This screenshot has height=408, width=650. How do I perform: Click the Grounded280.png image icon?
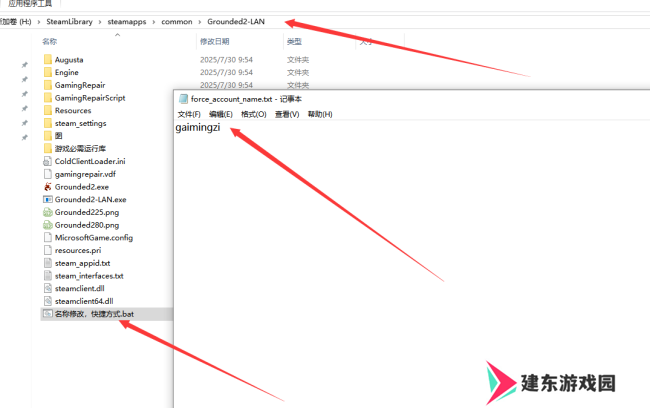48,225
